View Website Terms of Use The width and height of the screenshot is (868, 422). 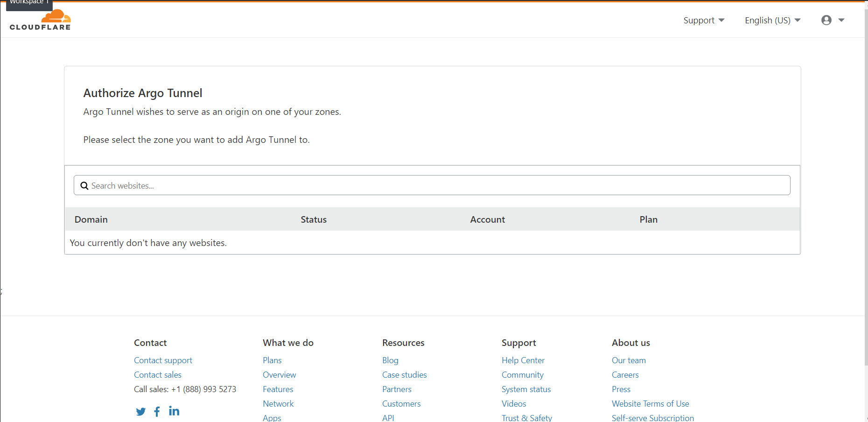650,403
